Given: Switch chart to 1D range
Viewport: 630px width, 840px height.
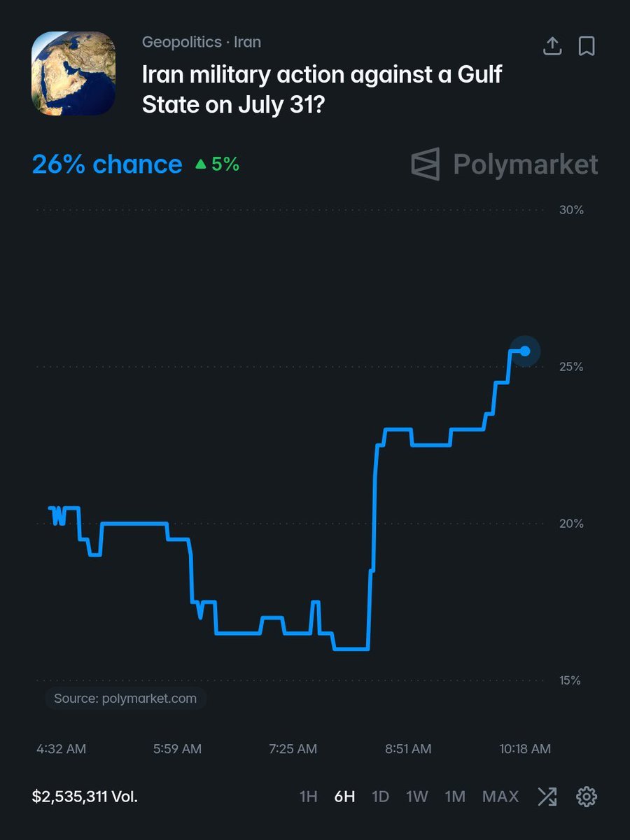Looking at the screenshot, I should point(380,797).
